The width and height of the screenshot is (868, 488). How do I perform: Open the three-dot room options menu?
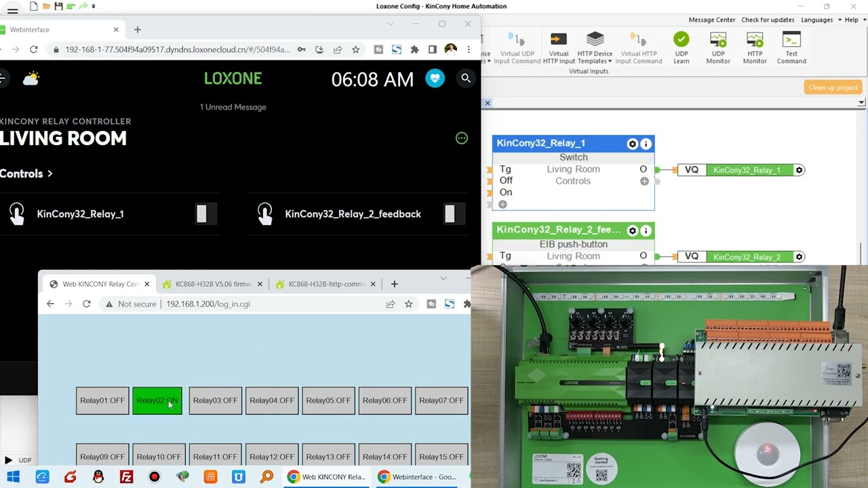(462, 138)
